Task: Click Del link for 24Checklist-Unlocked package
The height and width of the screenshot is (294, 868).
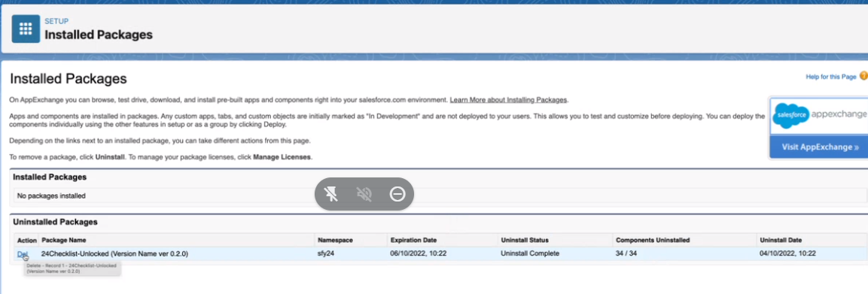Action: coord(22,253)
